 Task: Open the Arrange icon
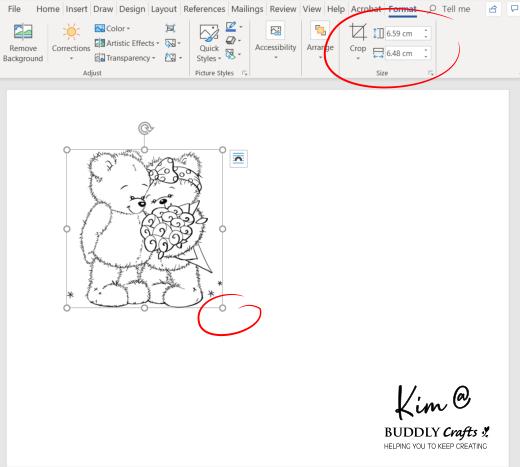pos(320,31)
